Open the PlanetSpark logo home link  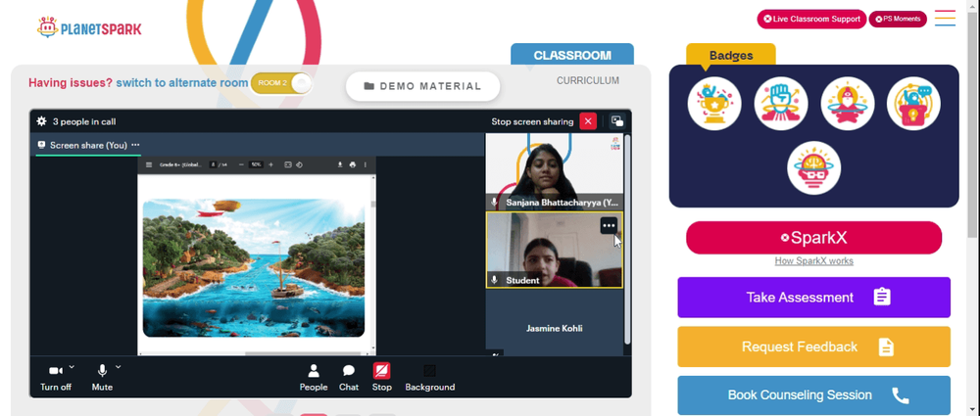tap(89, 27)
